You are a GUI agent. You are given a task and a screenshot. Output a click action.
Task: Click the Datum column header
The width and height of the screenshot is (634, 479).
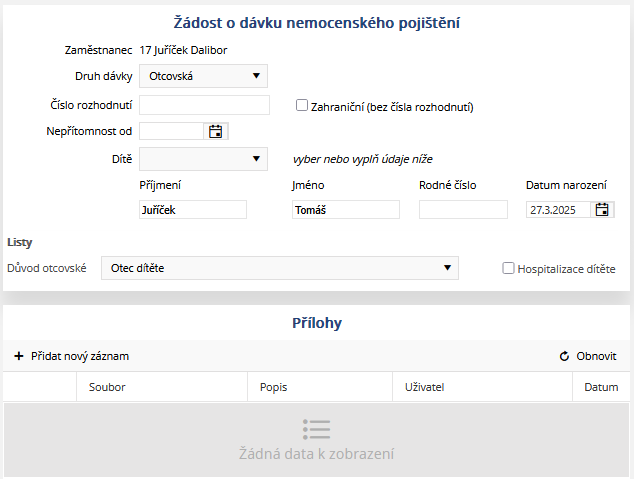coord(601,387)
